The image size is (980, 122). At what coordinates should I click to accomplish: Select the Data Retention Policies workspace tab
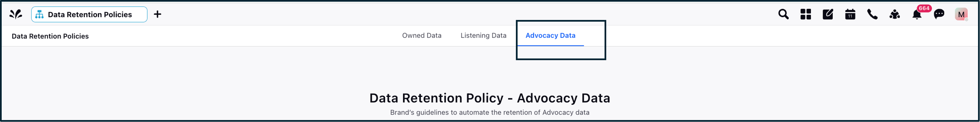[x=89, y=14]
